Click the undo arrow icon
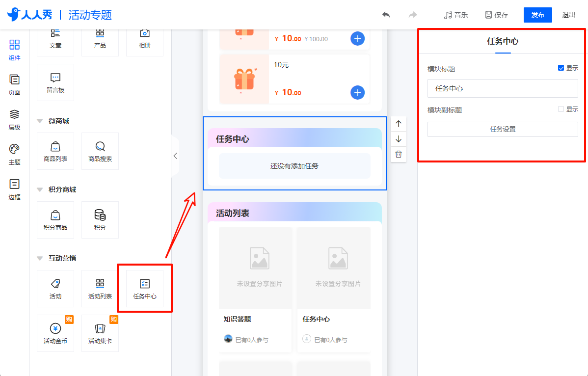The width and height of the screenshot is (588, 376). point(386,15)
